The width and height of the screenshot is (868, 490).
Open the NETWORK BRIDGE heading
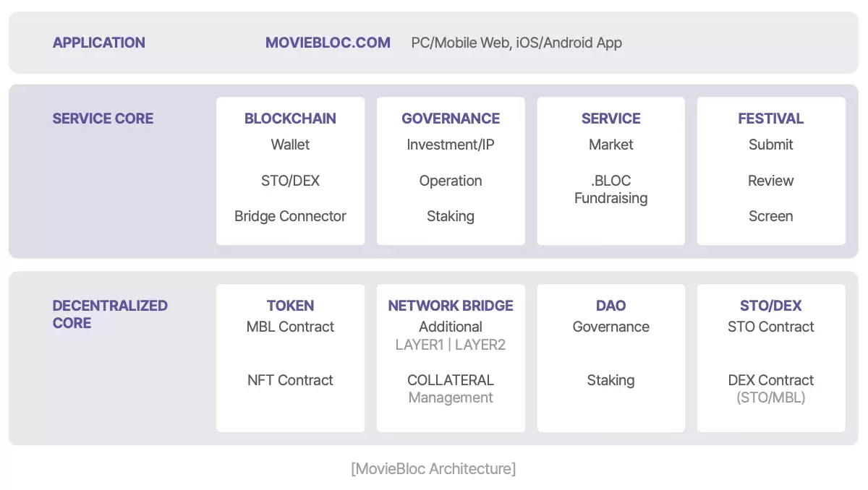tap(451, 306)
